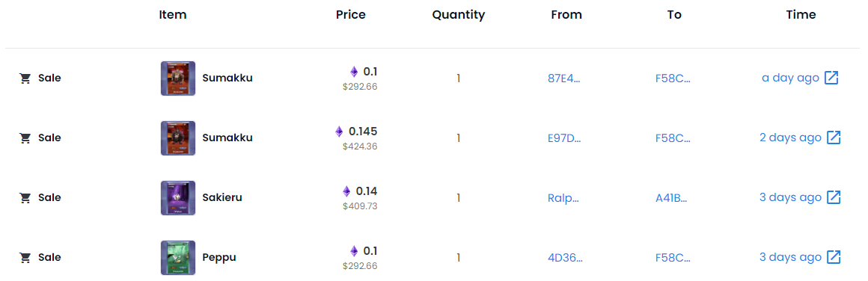Click the cart icon in Peppu sale row

click(x=25, y=258)
